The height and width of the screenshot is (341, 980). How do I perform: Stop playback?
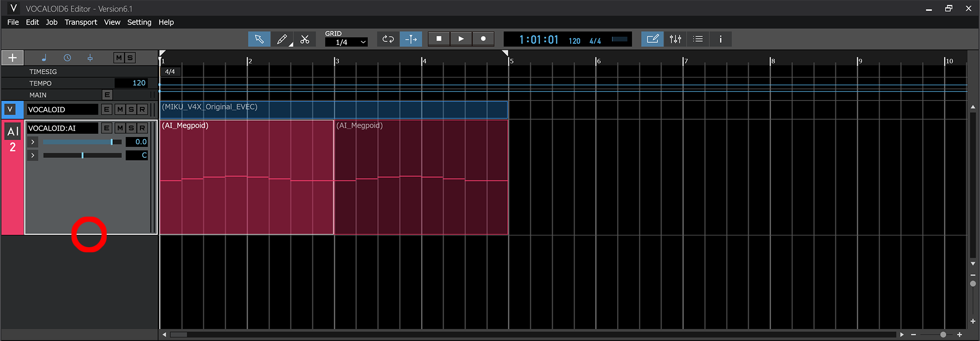[x=439, y=39]
